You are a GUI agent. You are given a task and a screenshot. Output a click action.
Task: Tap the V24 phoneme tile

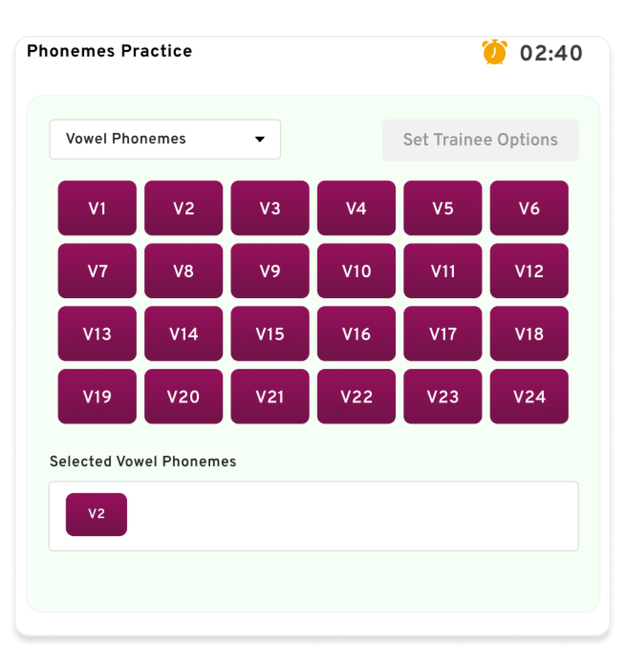[529, 396]
